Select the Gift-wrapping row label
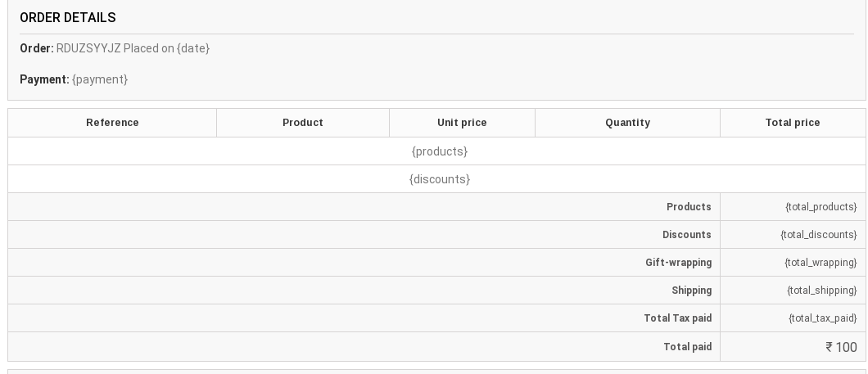 coord(678,263)
